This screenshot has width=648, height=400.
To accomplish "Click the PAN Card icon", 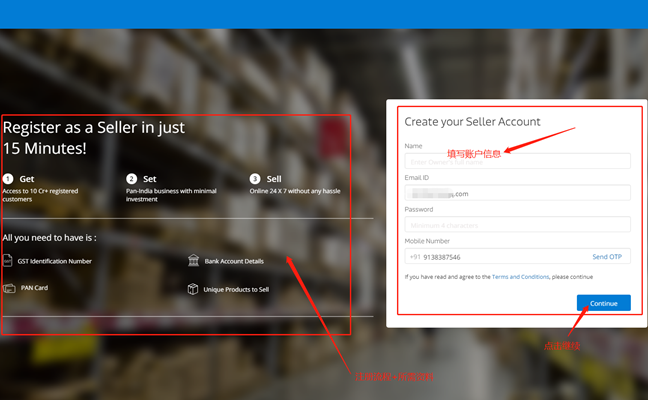I will click(8, 288).
